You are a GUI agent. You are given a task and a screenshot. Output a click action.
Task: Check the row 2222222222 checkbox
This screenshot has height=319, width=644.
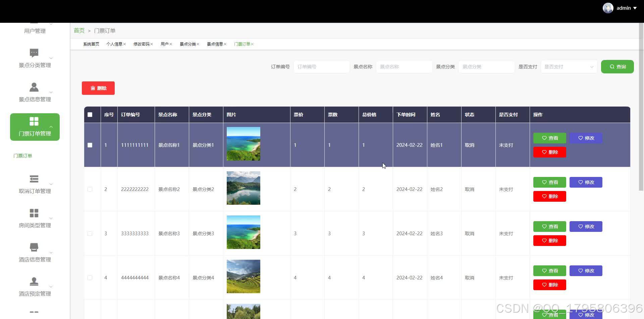(x=90, y=189)
